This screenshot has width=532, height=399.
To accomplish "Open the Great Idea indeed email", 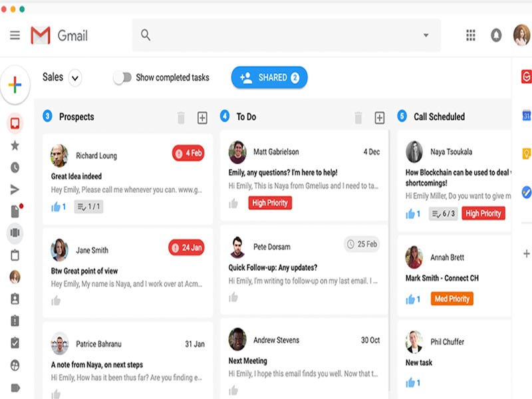I will tap(76, 176).
